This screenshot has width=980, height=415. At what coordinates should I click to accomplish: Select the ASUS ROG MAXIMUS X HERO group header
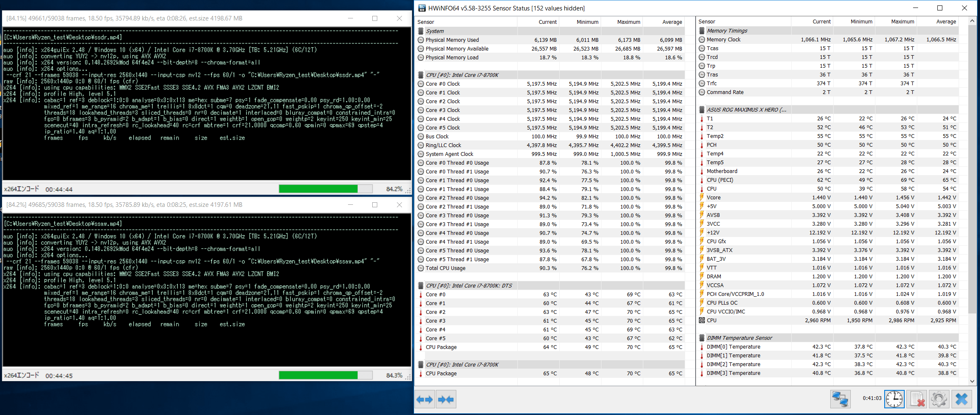(x=746, y=110)
